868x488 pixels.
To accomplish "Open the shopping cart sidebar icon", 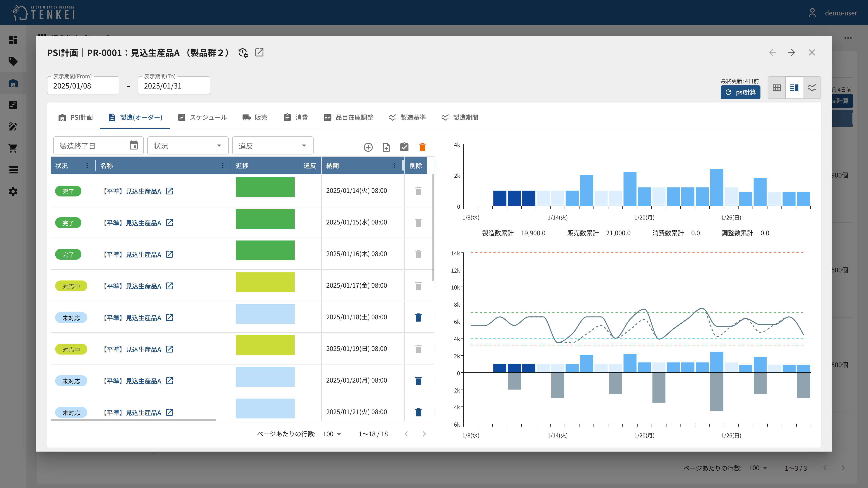I will [13, 148].
